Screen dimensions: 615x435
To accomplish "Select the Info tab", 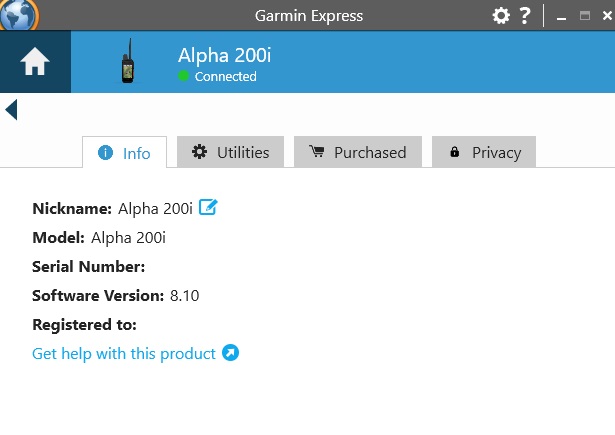I will click(124, 152).
